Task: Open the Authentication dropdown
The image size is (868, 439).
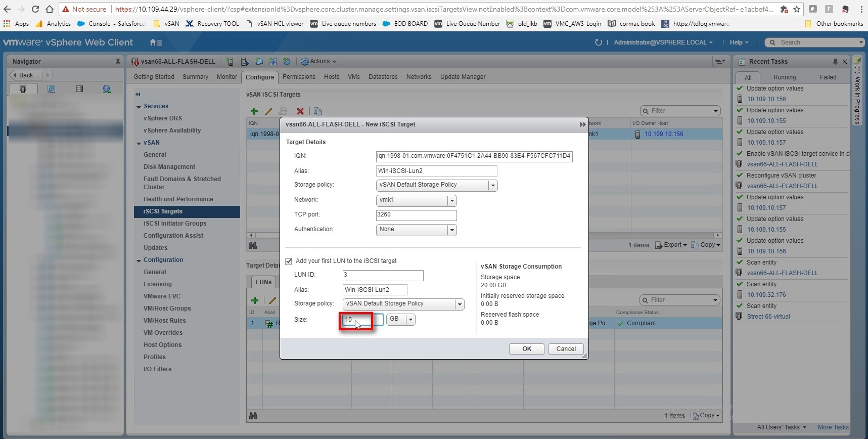Action: coord(451,230)
